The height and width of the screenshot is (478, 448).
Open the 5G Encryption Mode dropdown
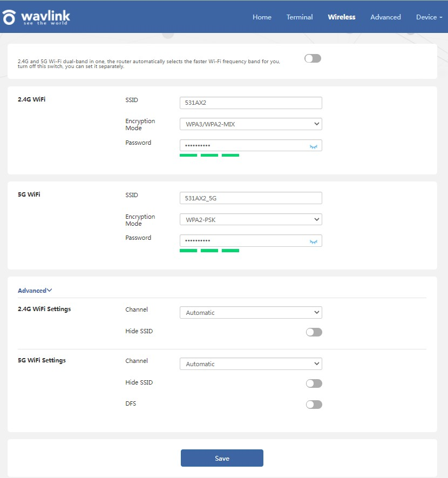pos(250,220)
